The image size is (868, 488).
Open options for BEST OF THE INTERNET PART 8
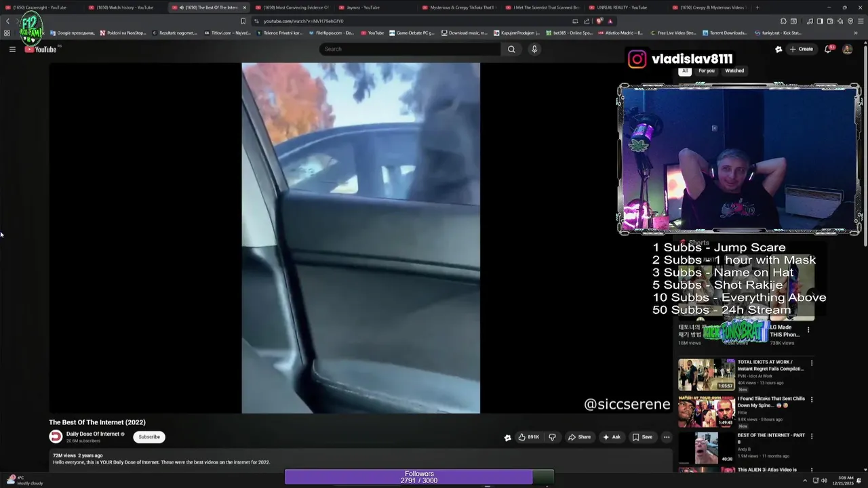(x=812, y=436)
